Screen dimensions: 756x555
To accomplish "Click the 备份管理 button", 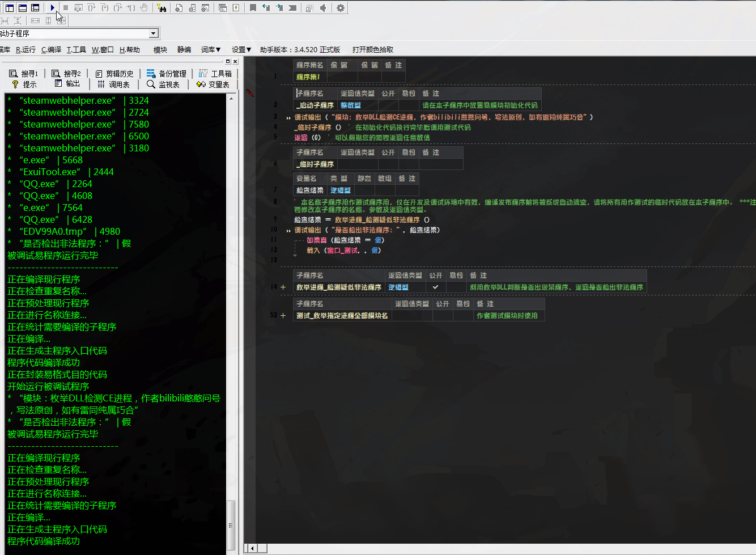I will [x=167, y=73].
